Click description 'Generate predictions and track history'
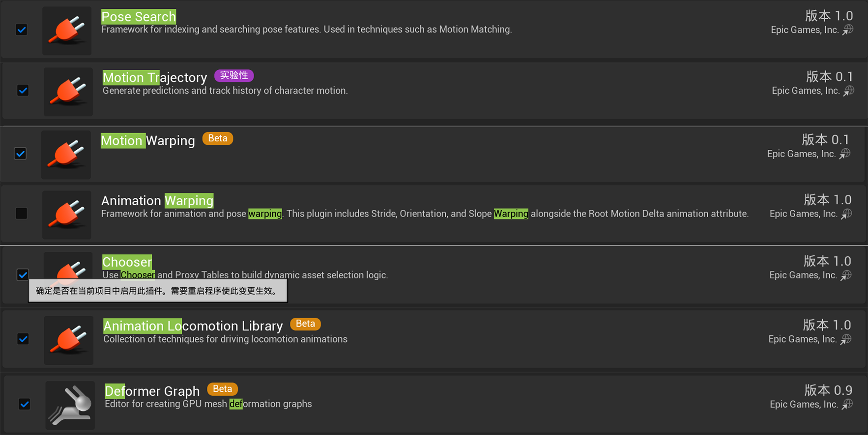 (225, 91)
